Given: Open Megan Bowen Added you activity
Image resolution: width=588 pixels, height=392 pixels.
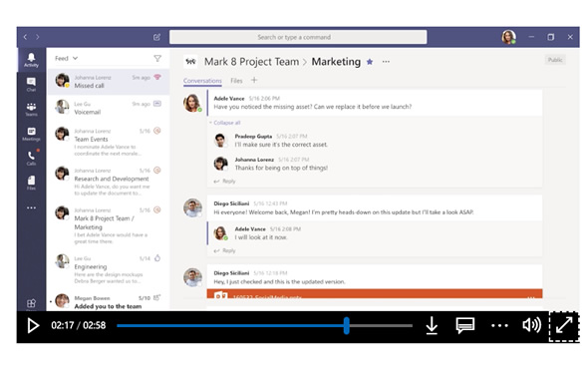Looking at the screenshot, I should (x=109, y=301).
